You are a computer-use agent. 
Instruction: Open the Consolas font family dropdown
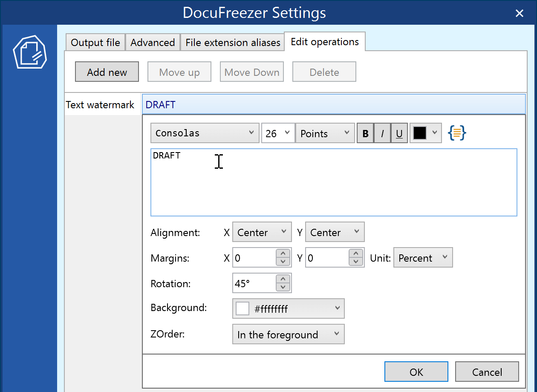pos(205,133)
